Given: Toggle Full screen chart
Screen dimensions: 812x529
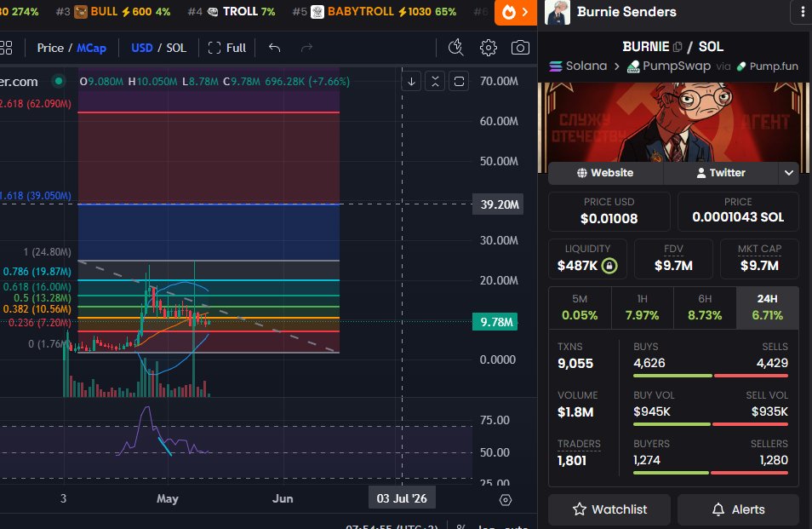Looking at the screenshot, I should click(226, 49).
